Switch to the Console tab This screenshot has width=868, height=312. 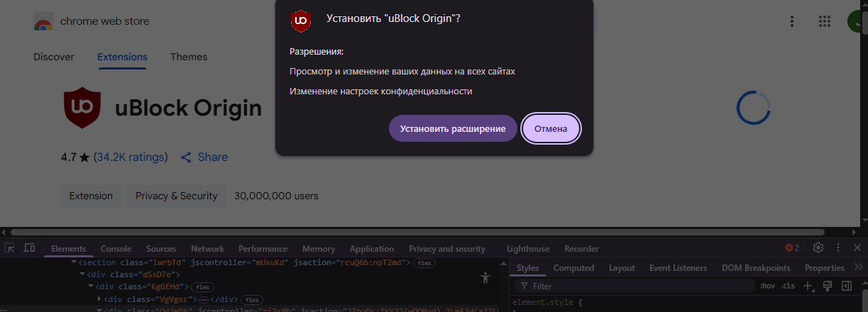(x=116, y=249)
